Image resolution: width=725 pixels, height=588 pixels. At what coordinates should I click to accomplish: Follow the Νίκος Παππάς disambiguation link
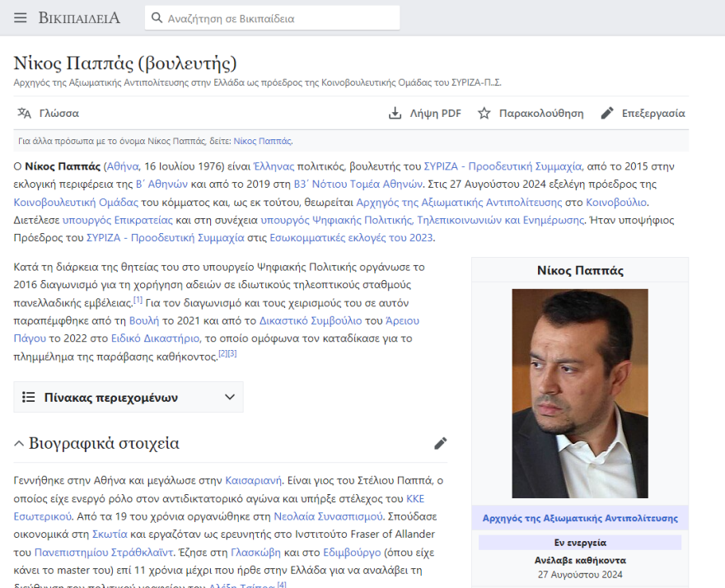262,140
